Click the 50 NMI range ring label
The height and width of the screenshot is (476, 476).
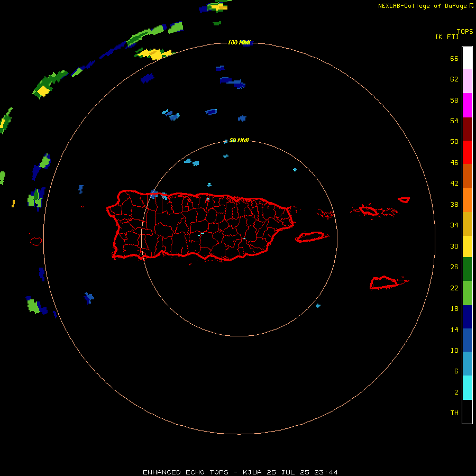(239, 140)
